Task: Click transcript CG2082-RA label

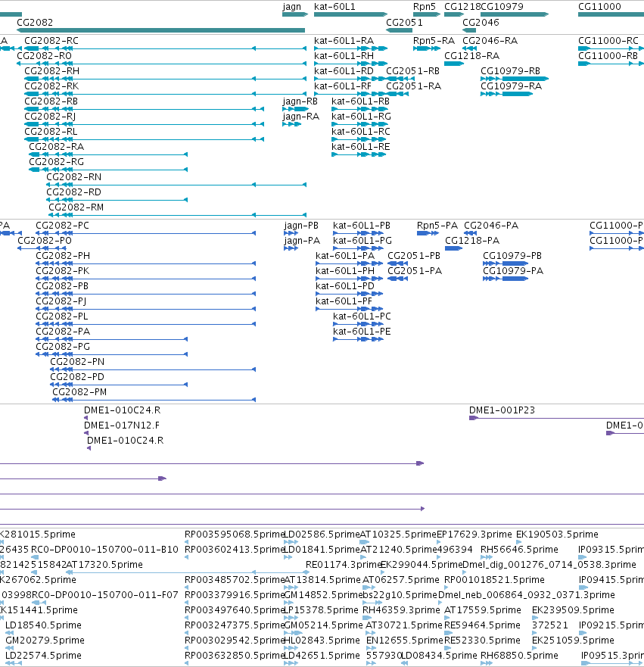Action: coord(57,147)
